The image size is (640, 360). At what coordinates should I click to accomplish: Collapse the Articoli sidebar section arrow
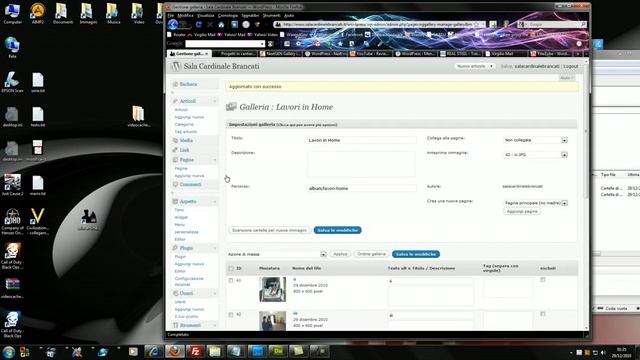(215, 101)
